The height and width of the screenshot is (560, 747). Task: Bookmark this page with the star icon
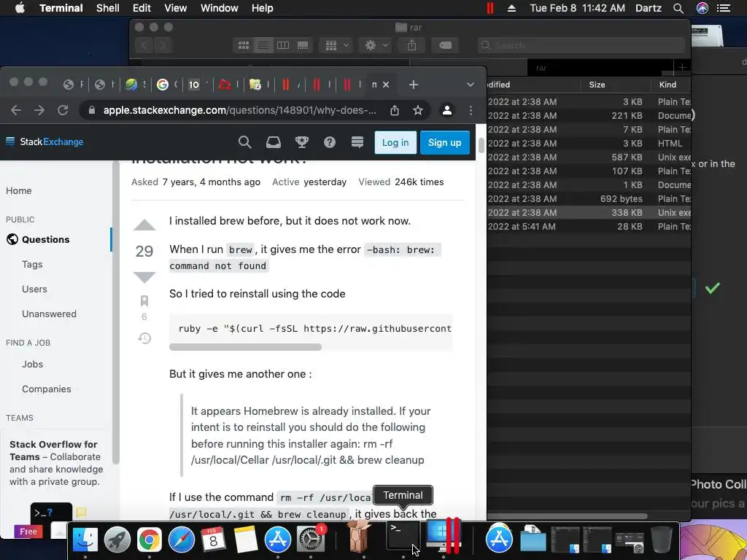418,111
